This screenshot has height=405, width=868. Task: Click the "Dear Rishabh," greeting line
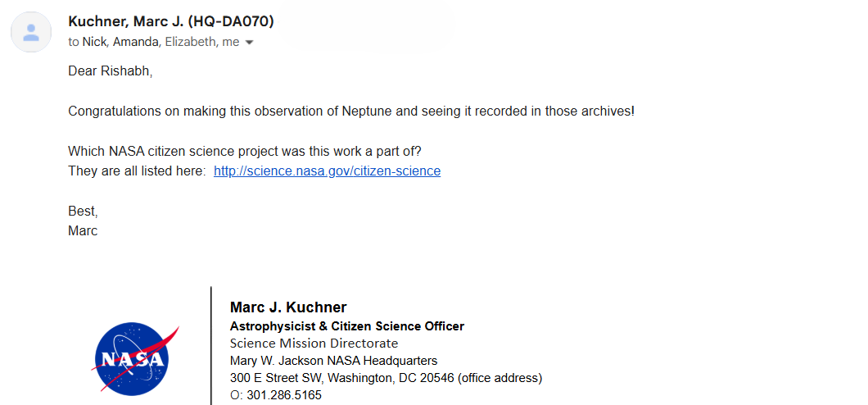click(x=111, y=71)
